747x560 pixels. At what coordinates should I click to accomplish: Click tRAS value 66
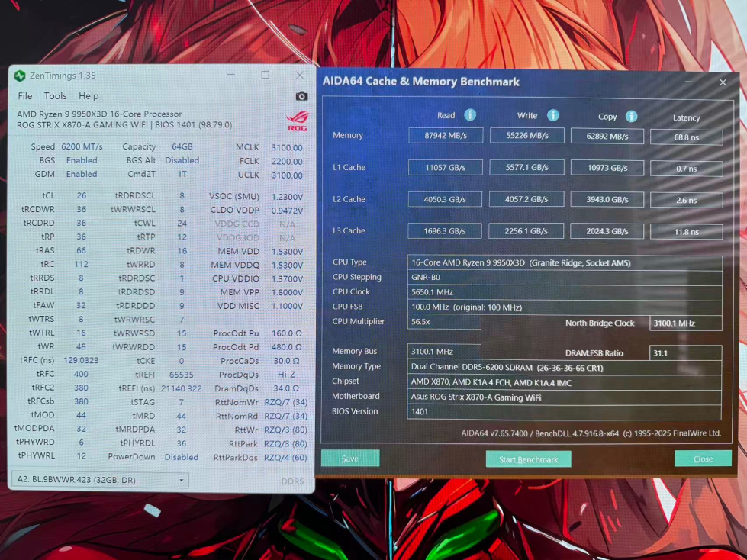pyautogui.click(x=82, y=250)
